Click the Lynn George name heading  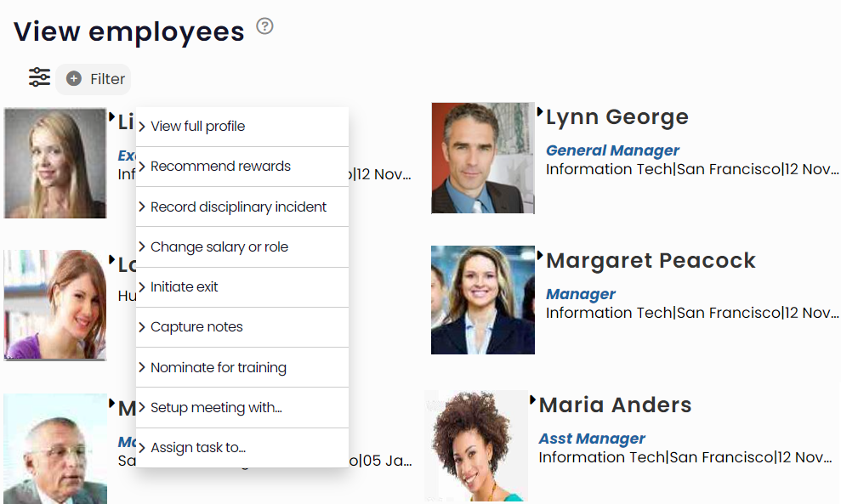(617, 117)
